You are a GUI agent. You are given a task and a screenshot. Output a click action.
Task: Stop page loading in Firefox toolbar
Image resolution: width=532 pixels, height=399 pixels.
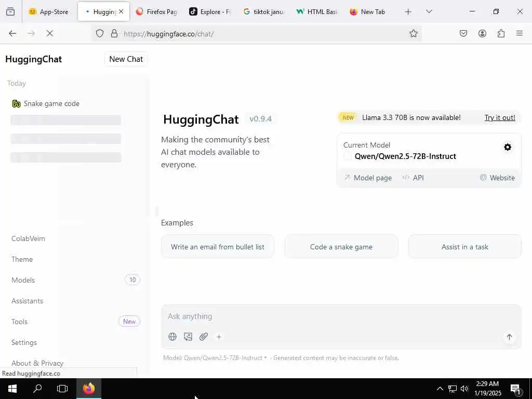(50, 33)
